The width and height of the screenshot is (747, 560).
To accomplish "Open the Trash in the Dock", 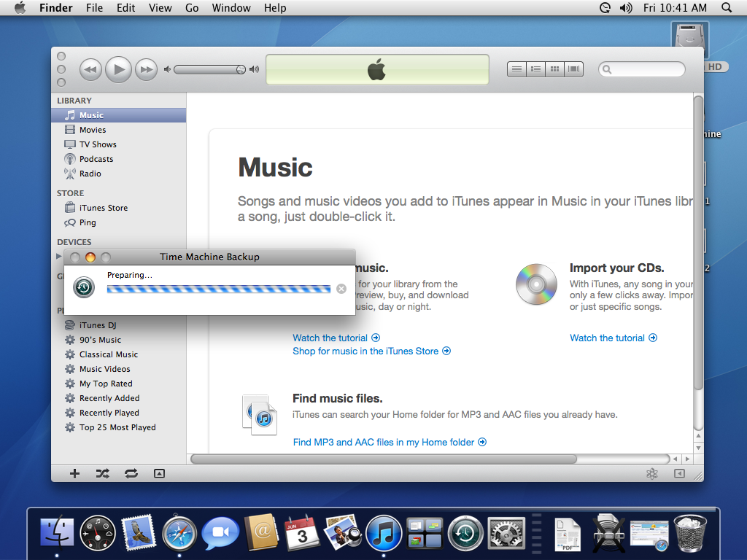I will pyautogui.click(x=690, y=533).
